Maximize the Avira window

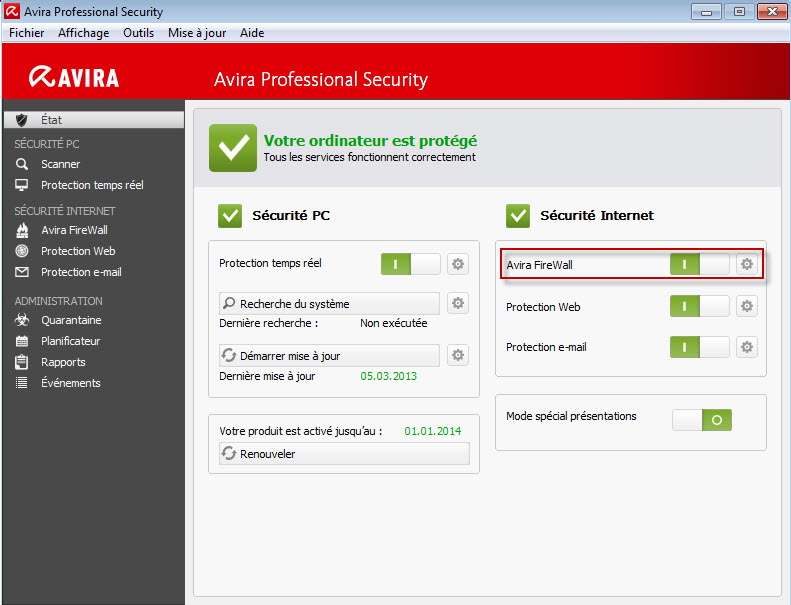coord(739,11)
